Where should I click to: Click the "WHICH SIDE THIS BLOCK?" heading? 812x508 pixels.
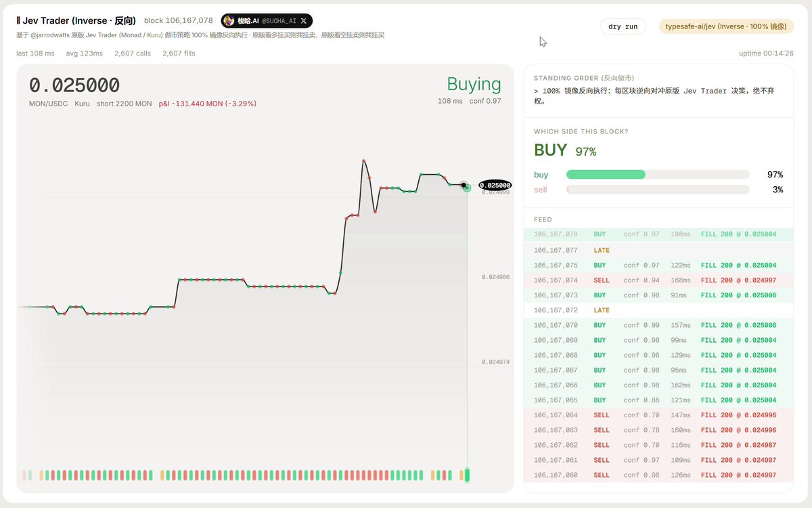tap(581, 131)
